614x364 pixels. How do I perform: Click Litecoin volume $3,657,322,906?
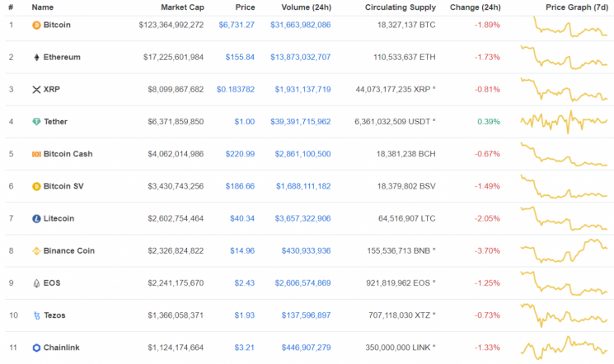(x=302, y=218)
